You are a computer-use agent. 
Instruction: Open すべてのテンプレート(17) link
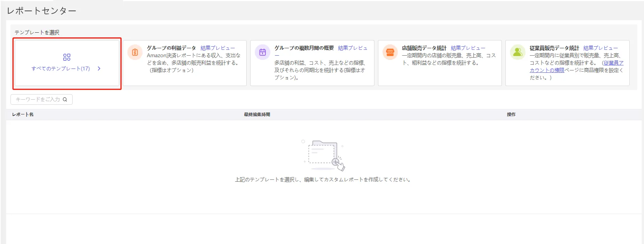coord(61,68)
